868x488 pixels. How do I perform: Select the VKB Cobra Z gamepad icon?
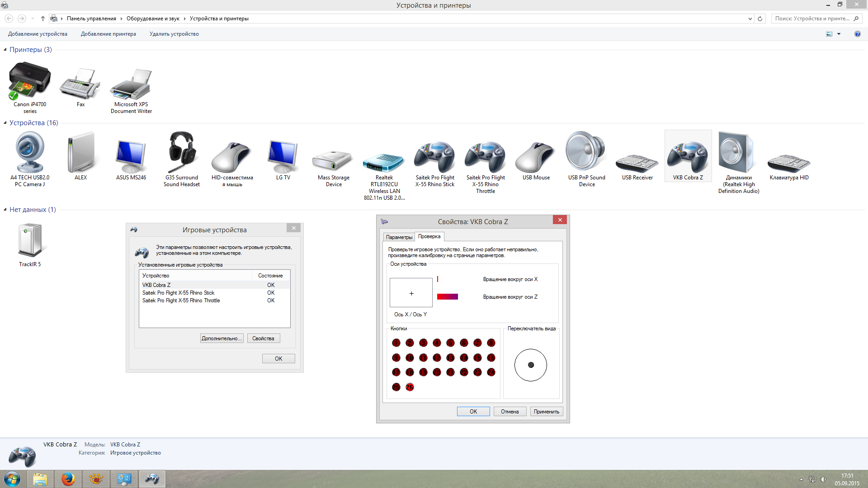click(688, 157)
